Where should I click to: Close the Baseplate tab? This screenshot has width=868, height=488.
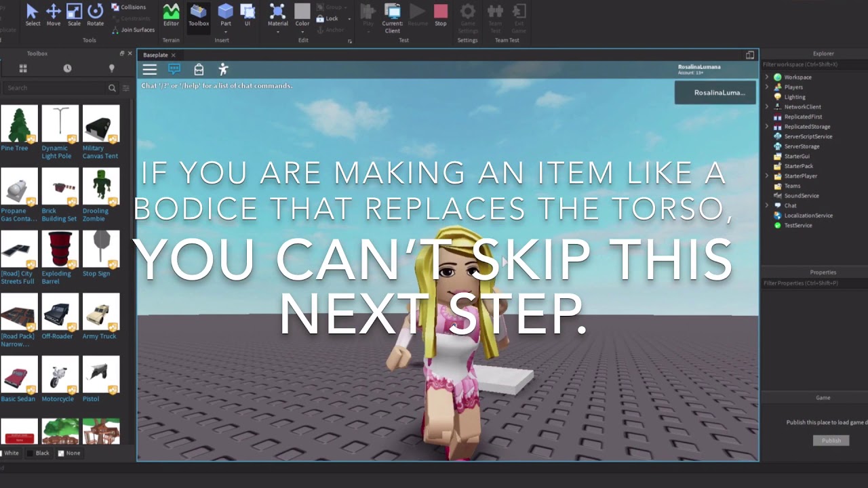coord(174,56)
